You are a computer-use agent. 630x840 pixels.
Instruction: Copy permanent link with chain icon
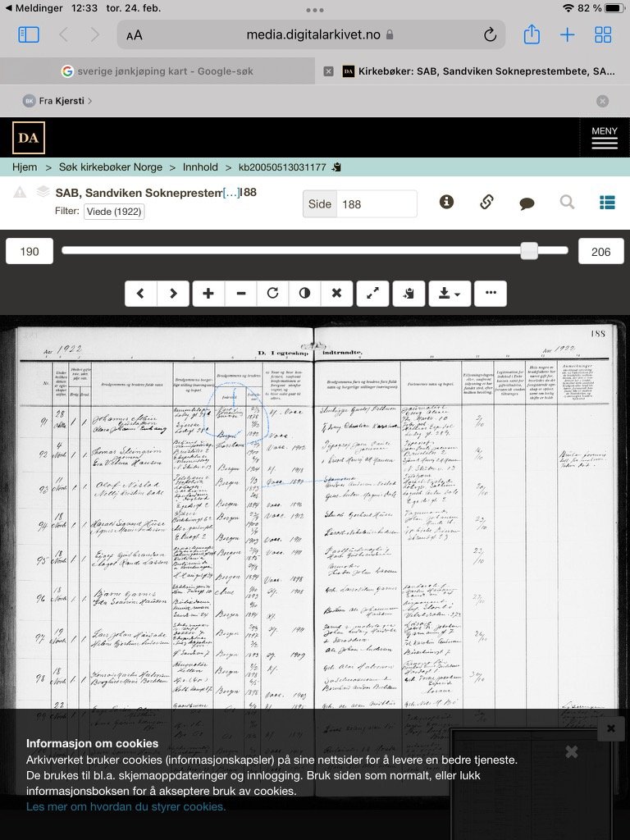[486, 202]
